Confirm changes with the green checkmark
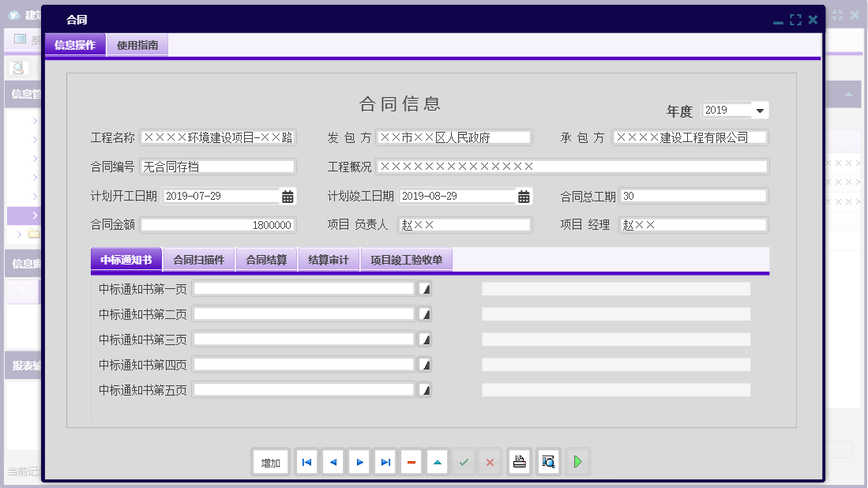868x488 pixels. (x=464, y=462)
